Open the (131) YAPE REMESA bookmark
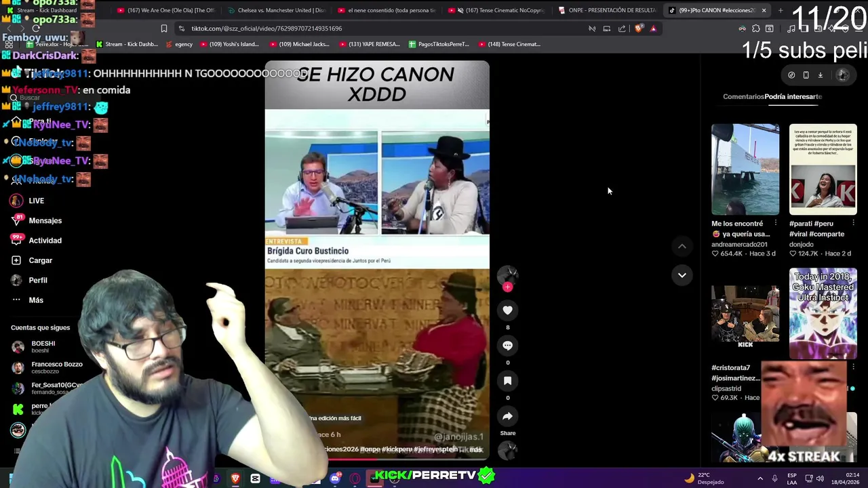Screen dimensions: 868x488 [x=369, y=44]
